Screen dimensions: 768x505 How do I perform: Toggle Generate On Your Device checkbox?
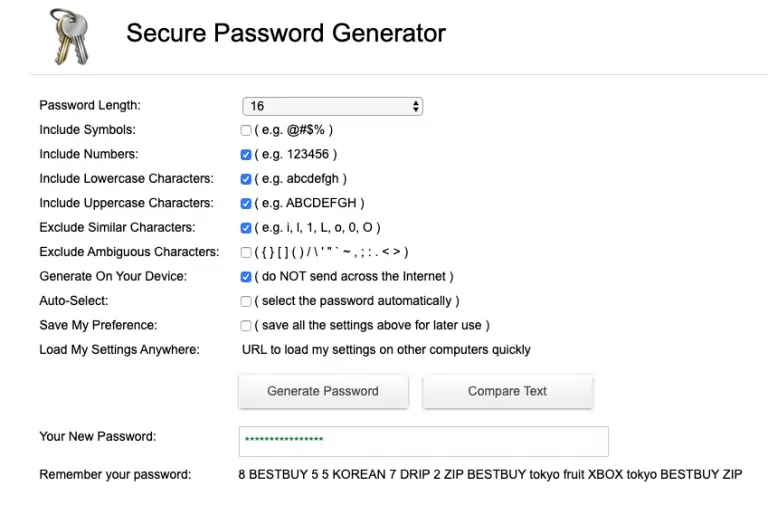tap(246, 277)
